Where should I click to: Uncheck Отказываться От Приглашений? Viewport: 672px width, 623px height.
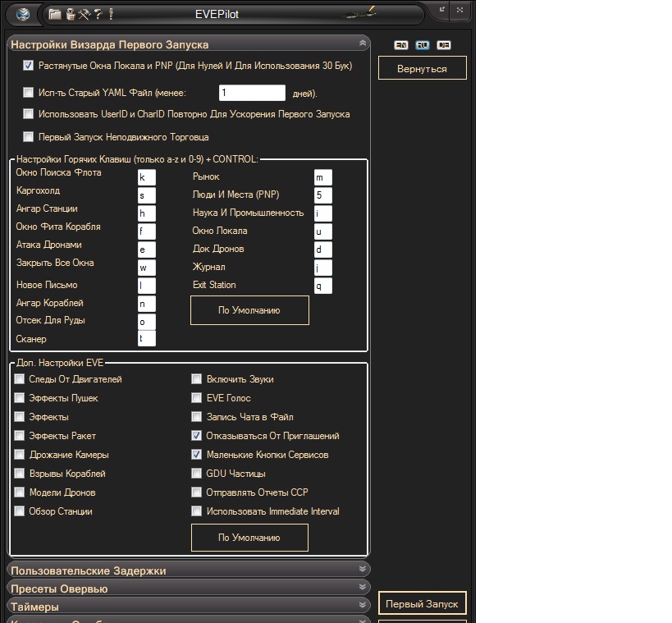[197, 436]
